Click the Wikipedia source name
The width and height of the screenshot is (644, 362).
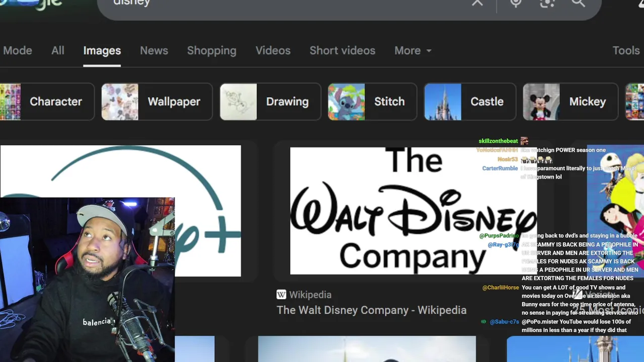coord(310,295)
